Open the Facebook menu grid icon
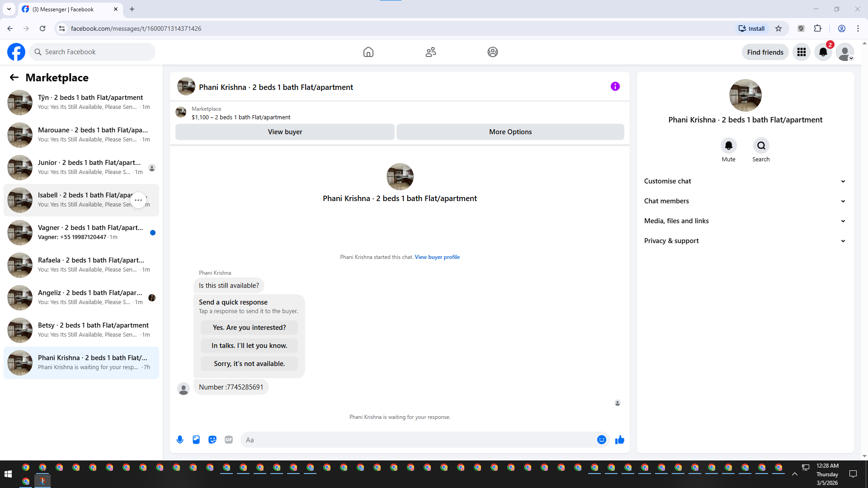The height and width of the screenshot is (488, 868). 802,52
